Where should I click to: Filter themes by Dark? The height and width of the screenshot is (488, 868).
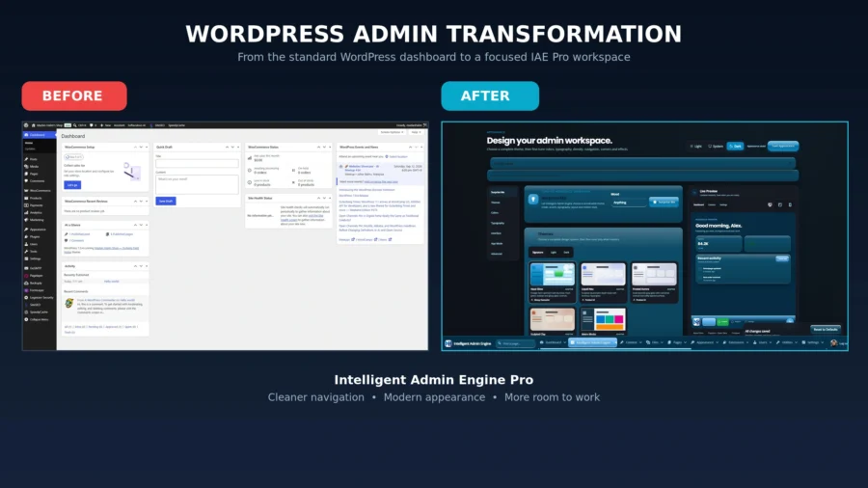click(x=566, y=253)
